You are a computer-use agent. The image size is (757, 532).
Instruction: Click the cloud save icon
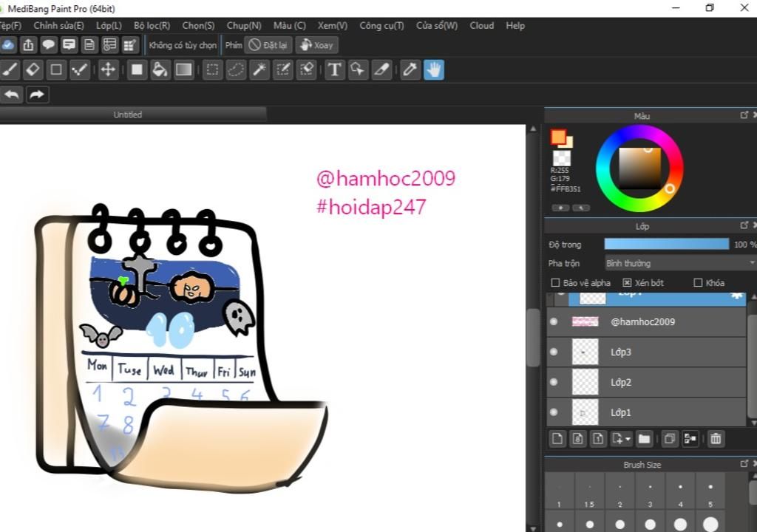point(8,45)
